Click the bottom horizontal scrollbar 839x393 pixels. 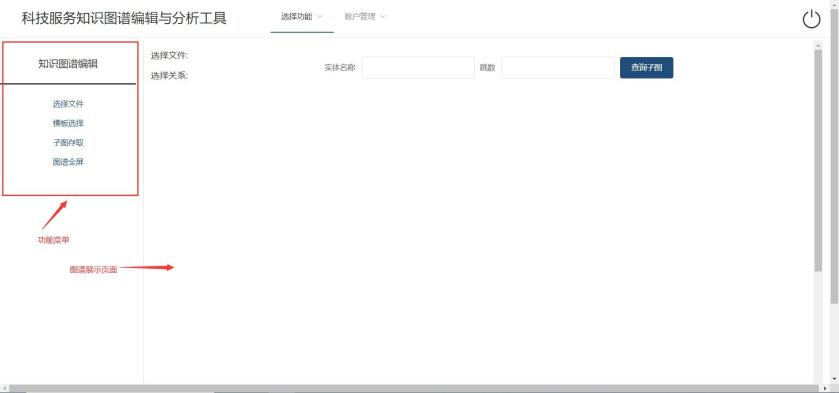[x=415, y=389]
